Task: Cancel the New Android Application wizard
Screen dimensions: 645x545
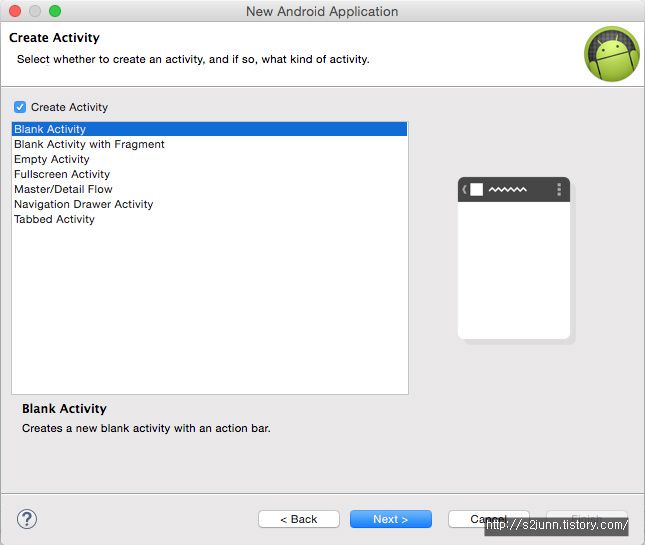Action: (x=489, y=519)
